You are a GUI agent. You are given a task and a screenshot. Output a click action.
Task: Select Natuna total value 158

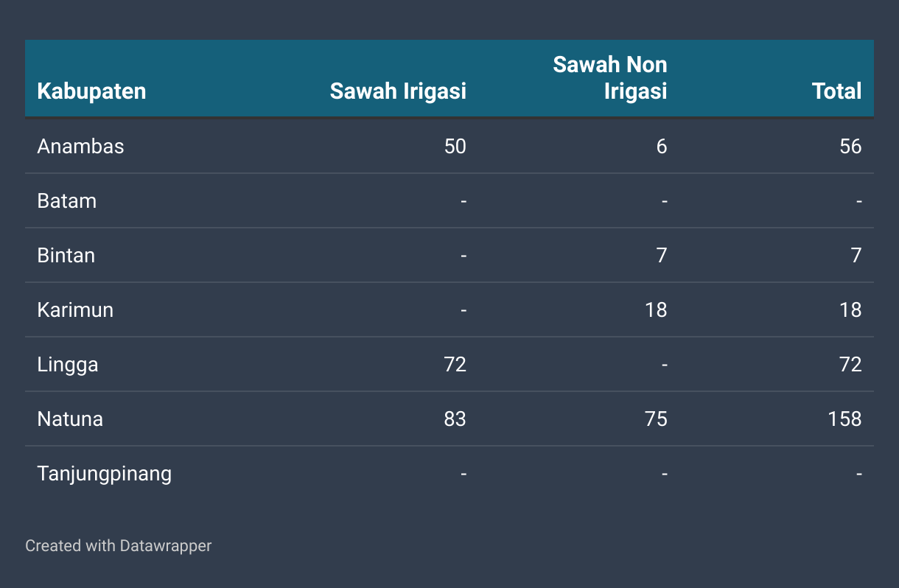pos(844,419)
